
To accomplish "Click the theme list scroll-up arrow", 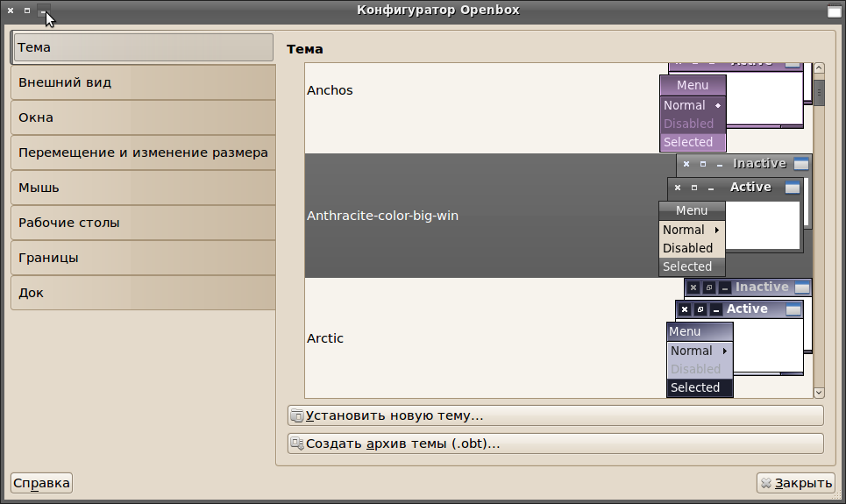I will [819, 68].
